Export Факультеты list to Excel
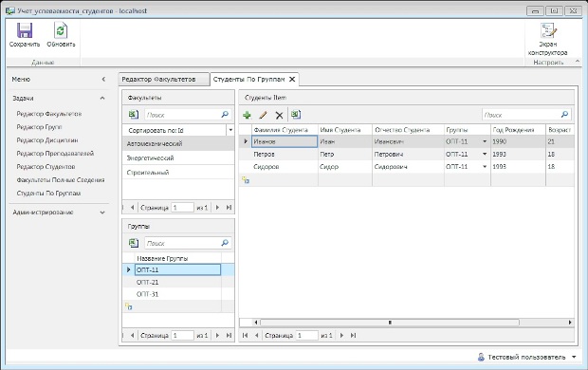This screenshot has width=588, height=370. [x=134, y=115]
